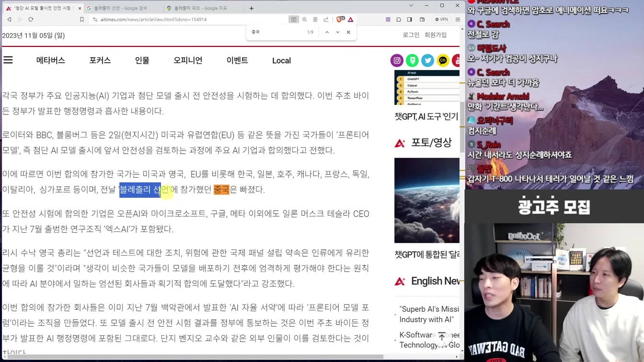Open the Brave Wallet icon
This screenshot has height=362, width=644.
[x=422, y=20]
